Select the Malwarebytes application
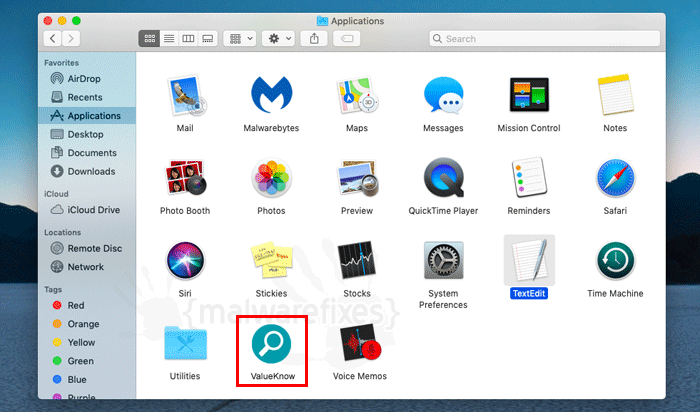This screenshot has width=700, height=412. coord(271,95)
